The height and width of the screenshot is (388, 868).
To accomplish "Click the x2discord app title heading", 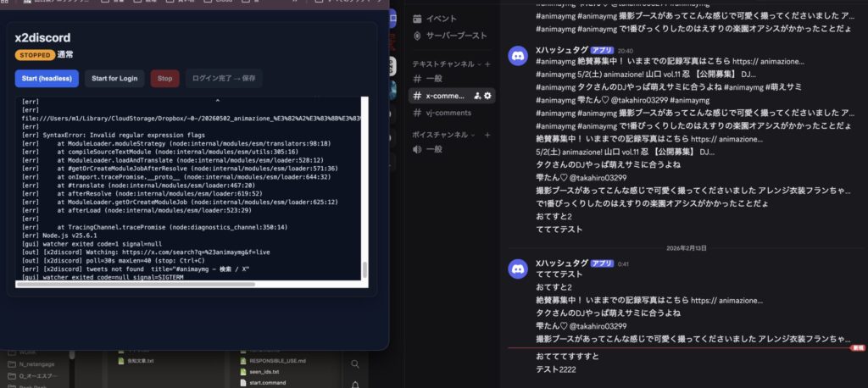I will (x=42, y=37).
